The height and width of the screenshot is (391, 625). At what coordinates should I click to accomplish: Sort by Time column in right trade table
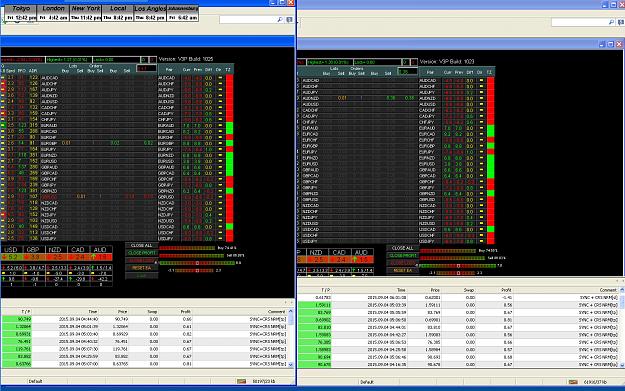(401, 290)
